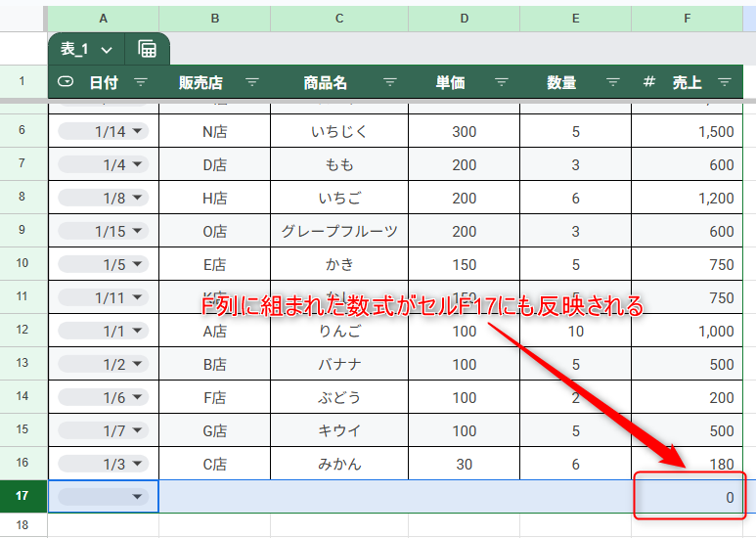Select column F header
This screenshot has height=538, width=756.
[x=687, y=18]
